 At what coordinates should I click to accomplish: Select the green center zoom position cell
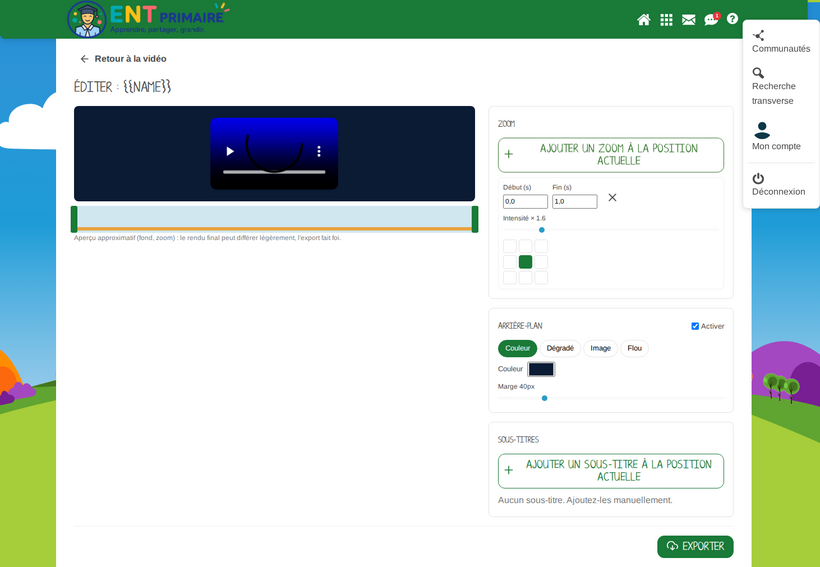click(526, 262)
